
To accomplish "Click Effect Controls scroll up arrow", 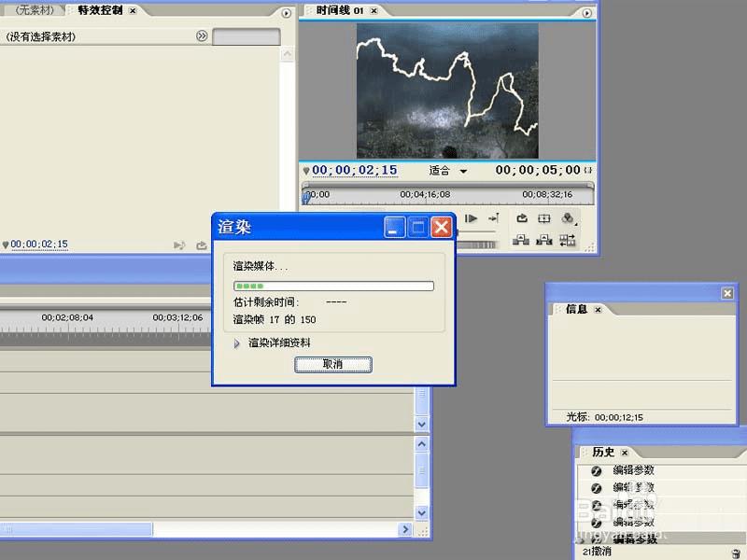I will pyautogui.click(x=288, y=54).
